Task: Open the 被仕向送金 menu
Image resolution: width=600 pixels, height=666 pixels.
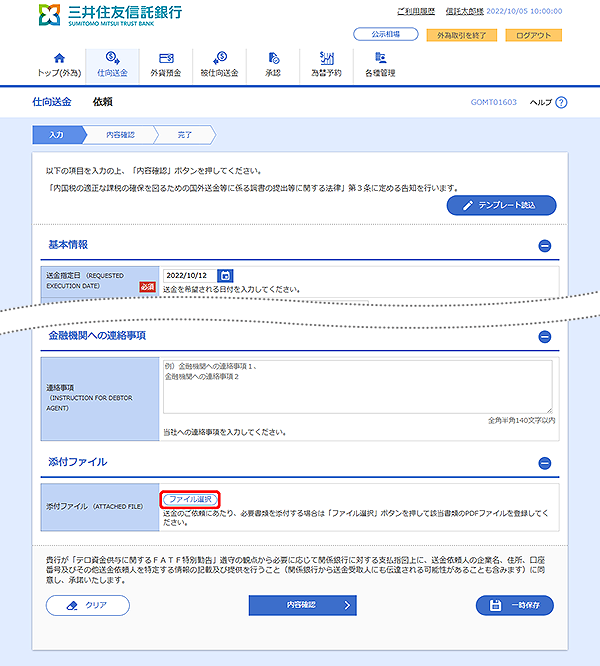Action: pos(219,65)
